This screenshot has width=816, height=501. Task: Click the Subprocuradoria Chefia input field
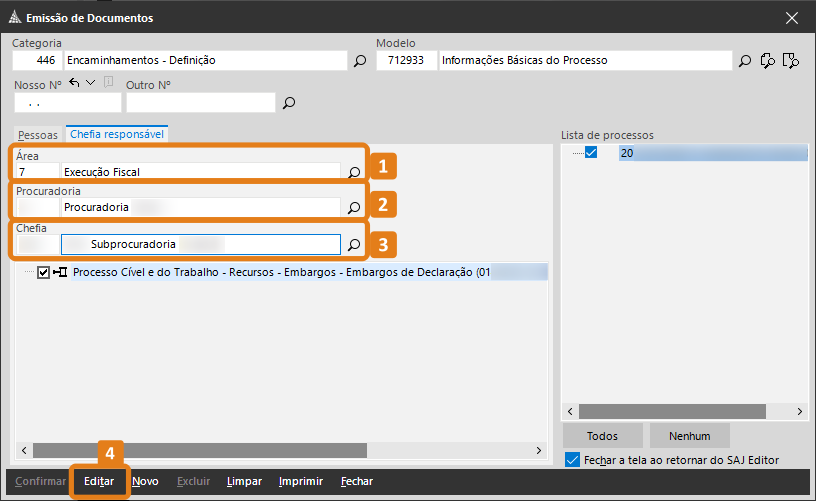click(x=201, y=245)
